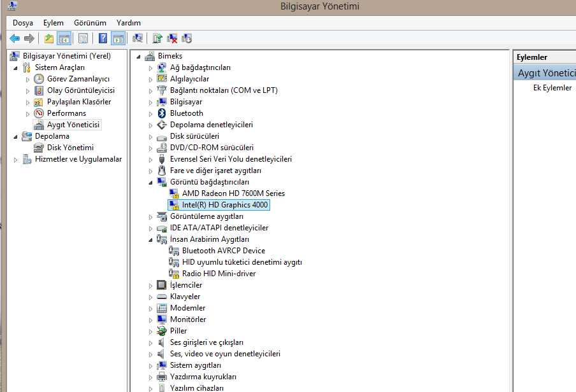The height and width of the screenshot is (392, 576).
Task: Select Fare ve diğer işaret aygıtları
Action: tap(215, 171)
